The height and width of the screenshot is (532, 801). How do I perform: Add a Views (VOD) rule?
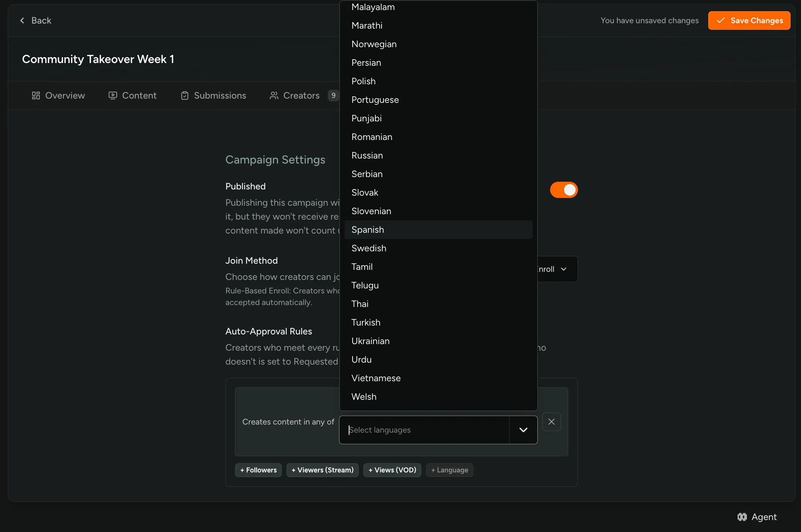click(392, 470)
